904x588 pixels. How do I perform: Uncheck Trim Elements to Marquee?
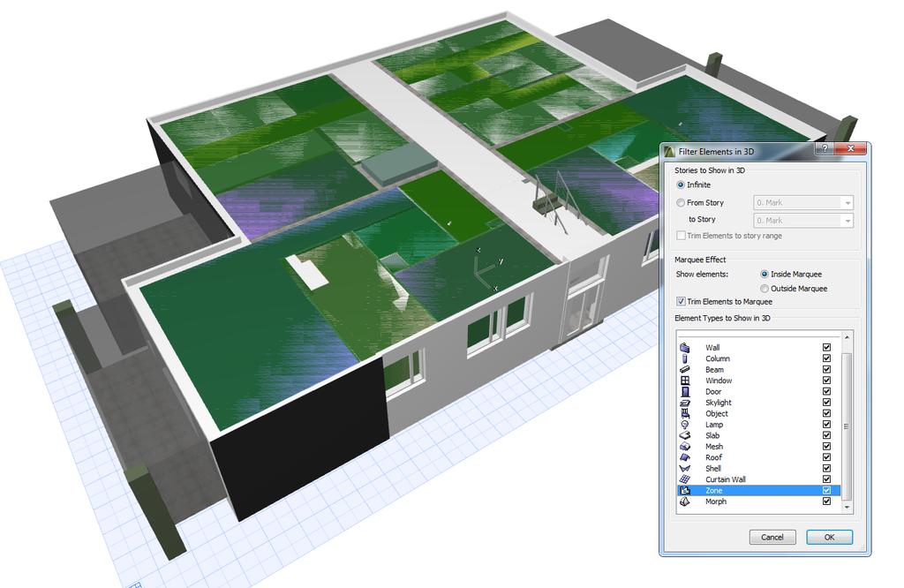(681, 301)
